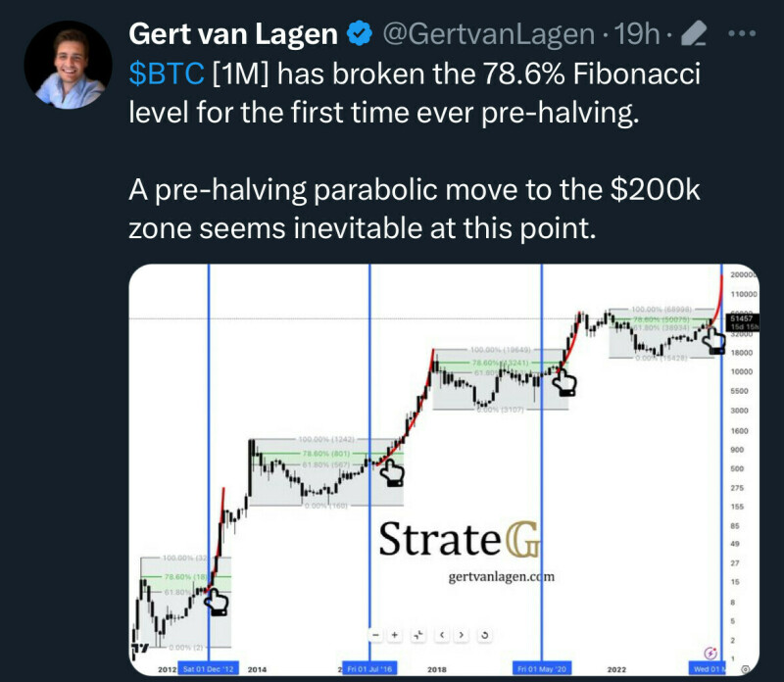Click the chart collapse arrows icon
Image resolution: width=784 pixels, height=682 pixels.
coord(418,635)
